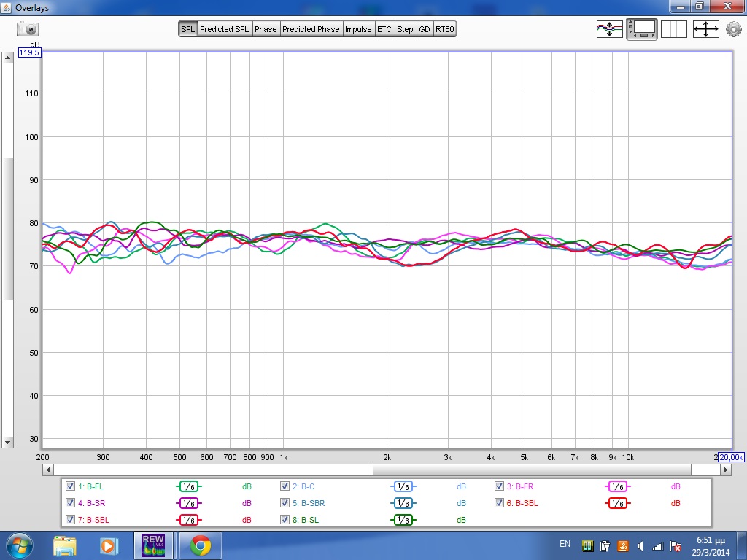Click the horizontal scrollbar left arrow

[x=47, y=470]
